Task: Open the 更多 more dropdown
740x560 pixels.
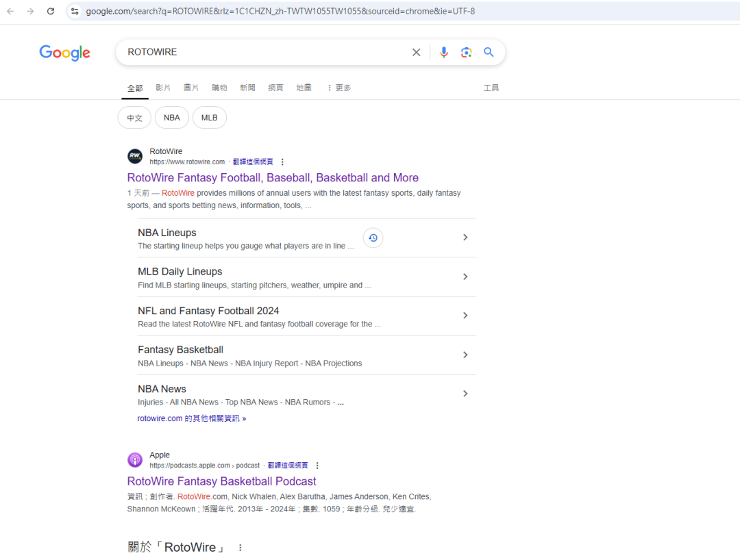Action: point(339,88)
